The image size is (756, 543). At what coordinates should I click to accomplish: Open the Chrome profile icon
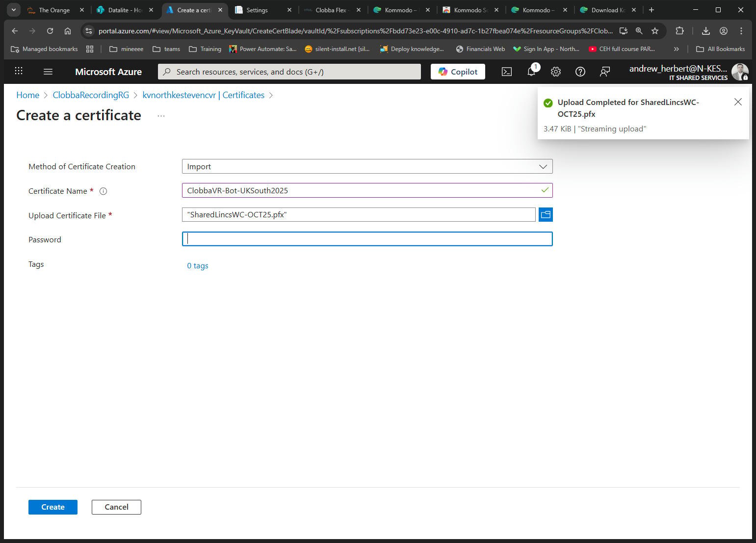point(724,31)
